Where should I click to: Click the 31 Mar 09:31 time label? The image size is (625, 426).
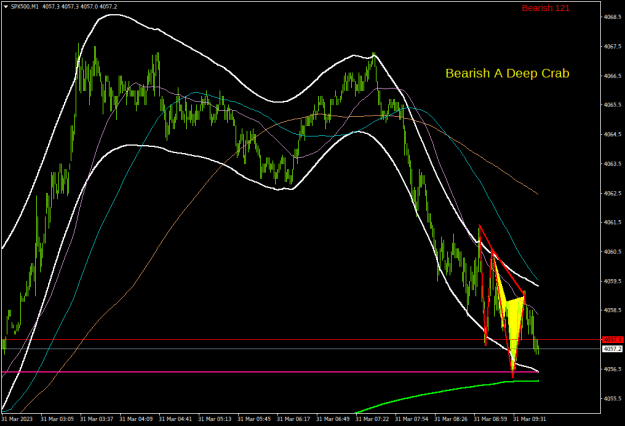point(530,419)
